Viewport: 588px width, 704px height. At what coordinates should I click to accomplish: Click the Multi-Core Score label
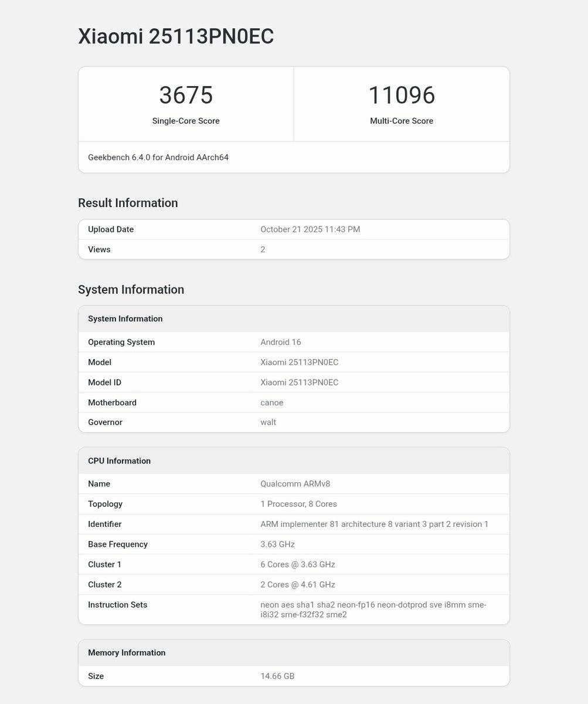[402, 121]
